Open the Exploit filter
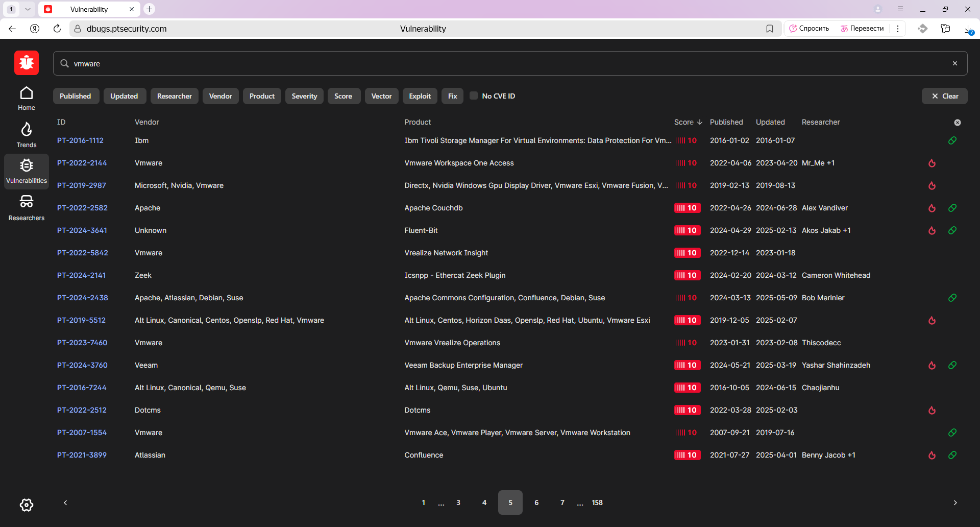Screen dimensions: 980x527 [x=420, y=96]
